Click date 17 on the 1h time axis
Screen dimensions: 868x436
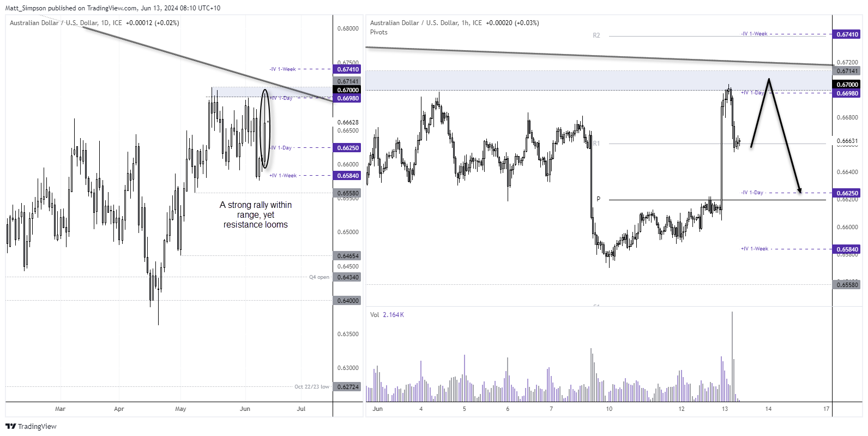click(827, 409)
